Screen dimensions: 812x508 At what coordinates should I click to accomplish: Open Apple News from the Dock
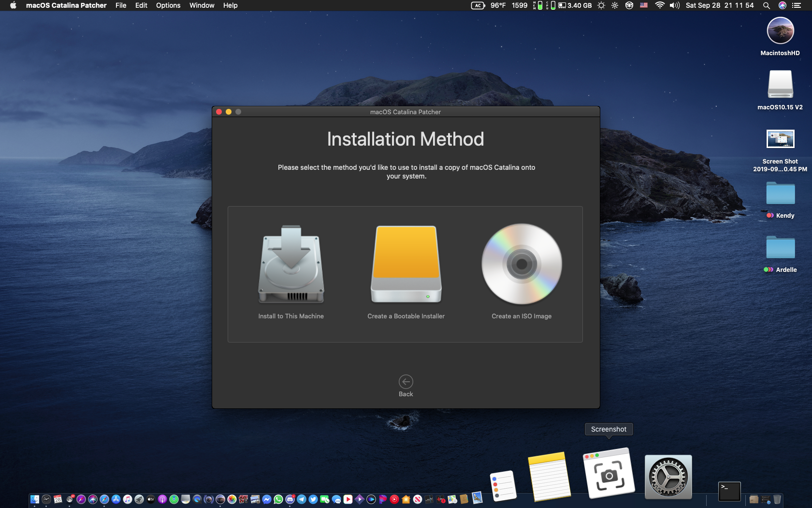pos(418,499)
